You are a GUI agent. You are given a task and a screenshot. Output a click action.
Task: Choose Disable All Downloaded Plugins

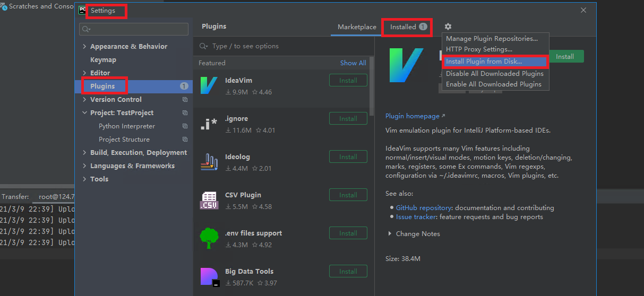coord(495,74)
